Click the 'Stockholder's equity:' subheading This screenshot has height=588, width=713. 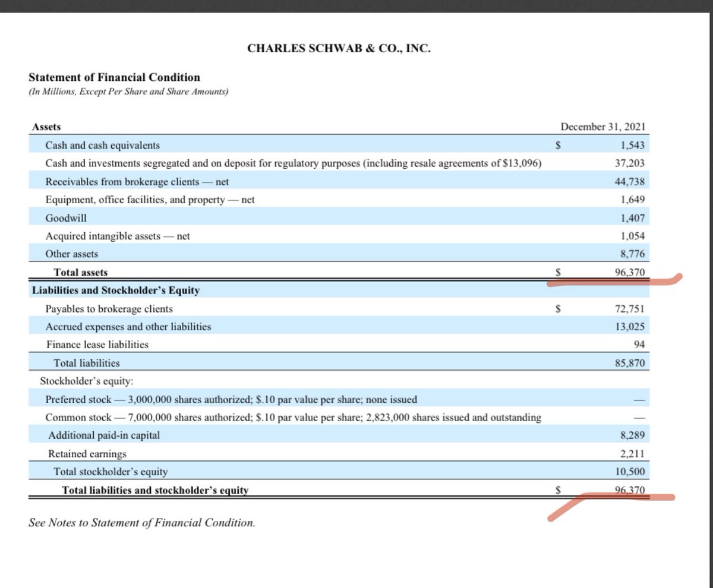point(86,381)
